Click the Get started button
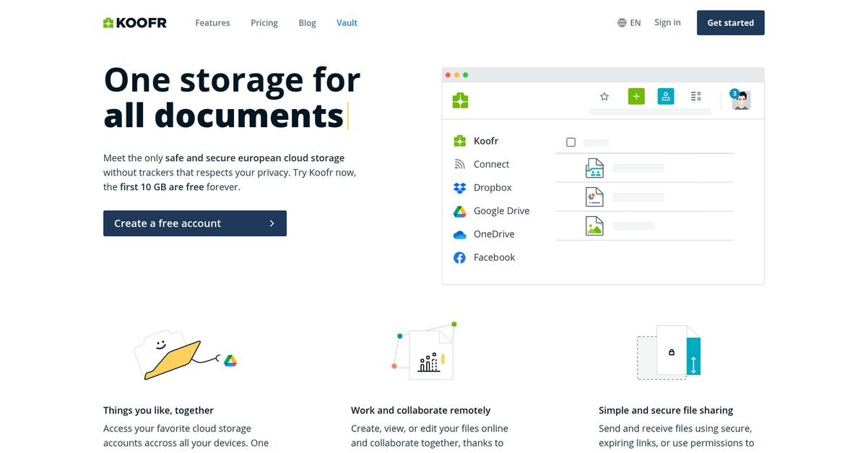 coord(730,22)
